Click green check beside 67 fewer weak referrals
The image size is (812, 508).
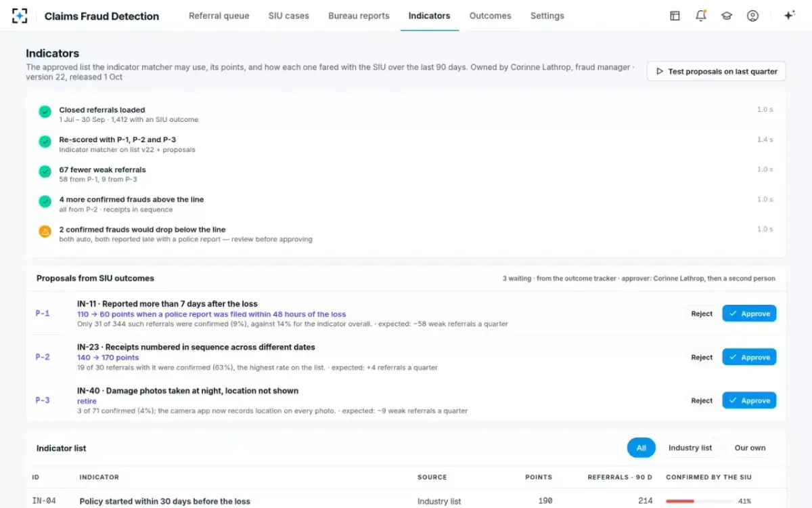(x=45, y=171)
